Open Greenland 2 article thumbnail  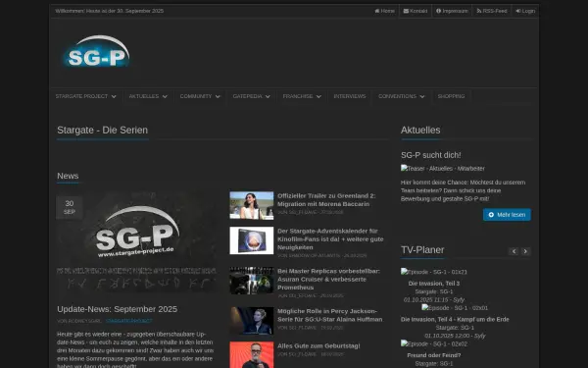coord(252,205)
